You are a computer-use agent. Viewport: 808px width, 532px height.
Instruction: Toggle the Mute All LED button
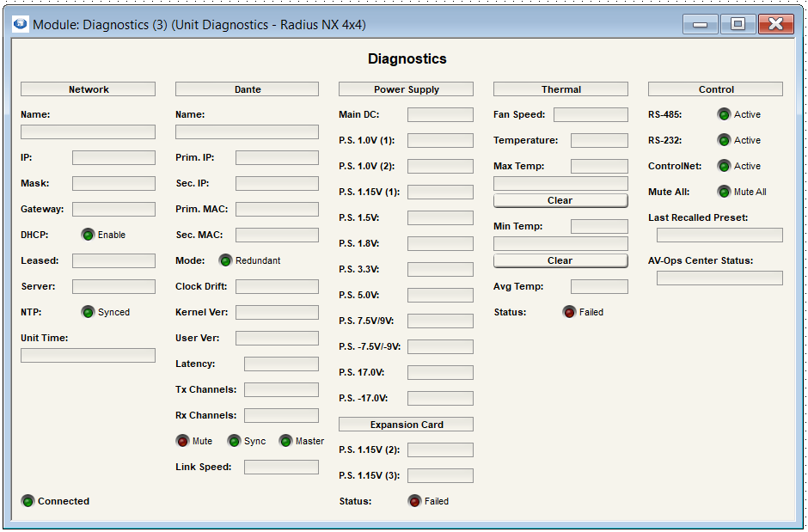[724, 193]
